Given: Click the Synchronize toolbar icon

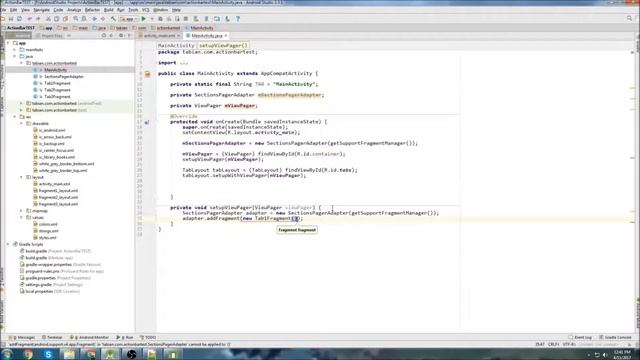Looking at the screenshot, I should (x=19, y=19).
